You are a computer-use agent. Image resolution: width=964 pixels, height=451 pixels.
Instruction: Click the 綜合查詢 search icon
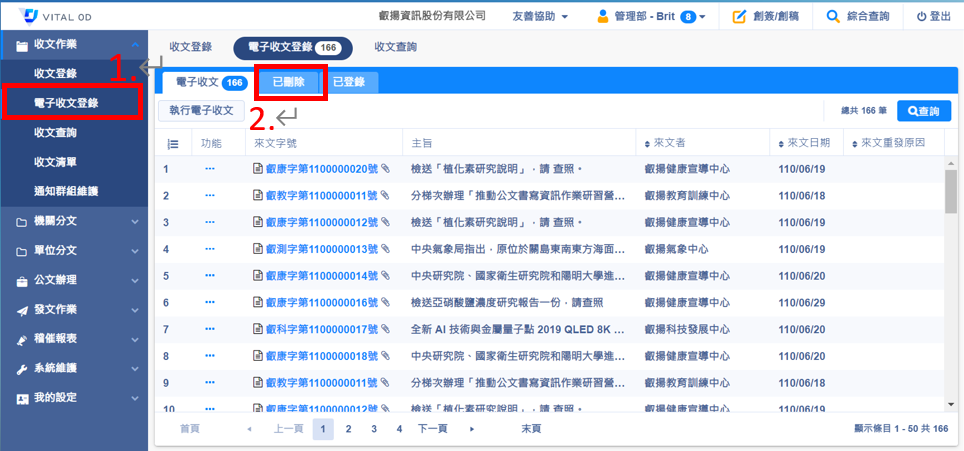(x=833, y=17)
